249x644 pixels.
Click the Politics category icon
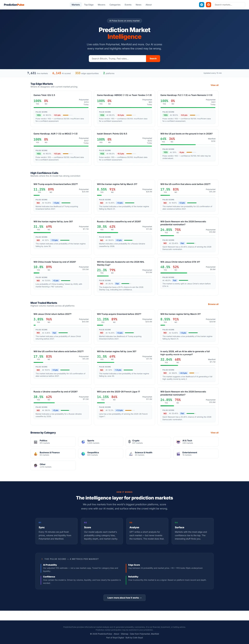[36, 441]
